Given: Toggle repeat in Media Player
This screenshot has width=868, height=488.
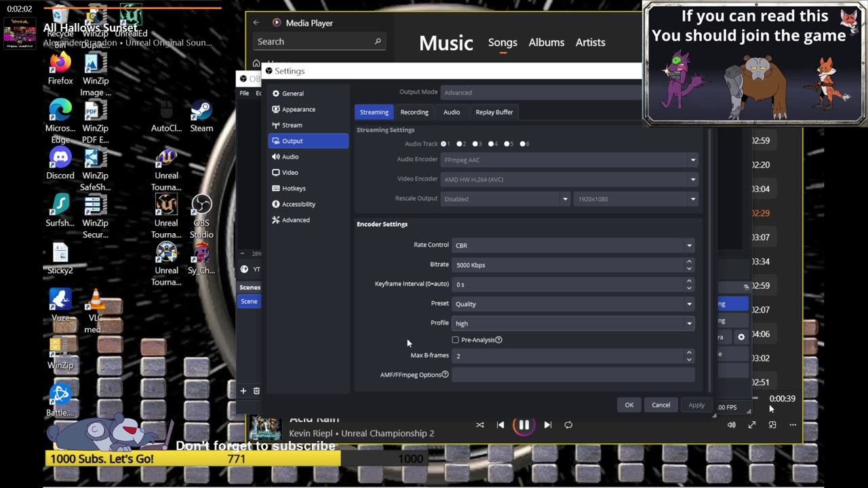Looking at the screenshot, I should (568, 425).
